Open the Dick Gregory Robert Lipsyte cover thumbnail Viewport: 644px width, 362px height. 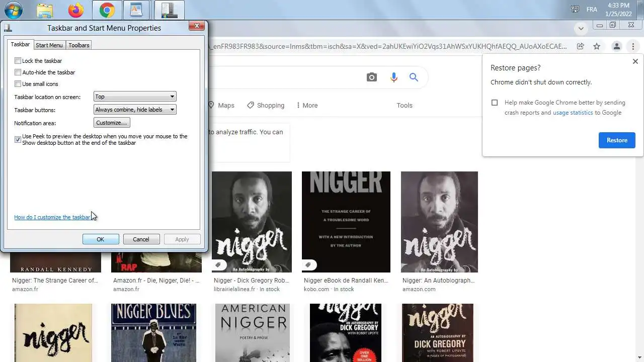click(x=345, y=333)
